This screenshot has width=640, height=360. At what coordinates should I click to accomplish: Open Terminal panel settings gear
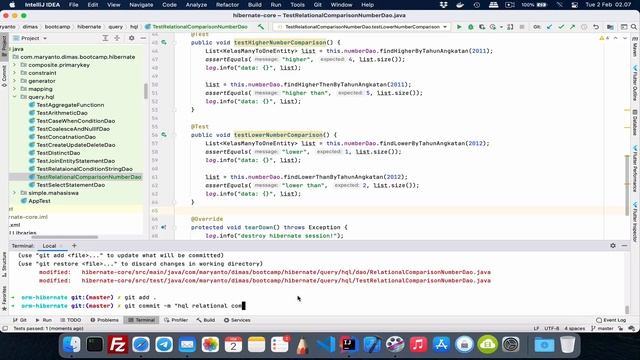613,246
